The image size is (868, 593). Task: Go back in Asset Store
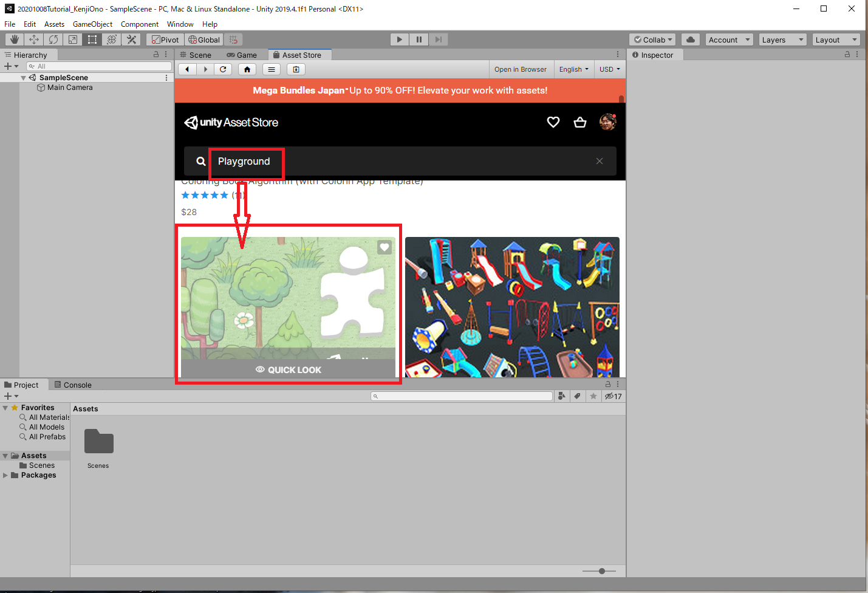(187, 69)
